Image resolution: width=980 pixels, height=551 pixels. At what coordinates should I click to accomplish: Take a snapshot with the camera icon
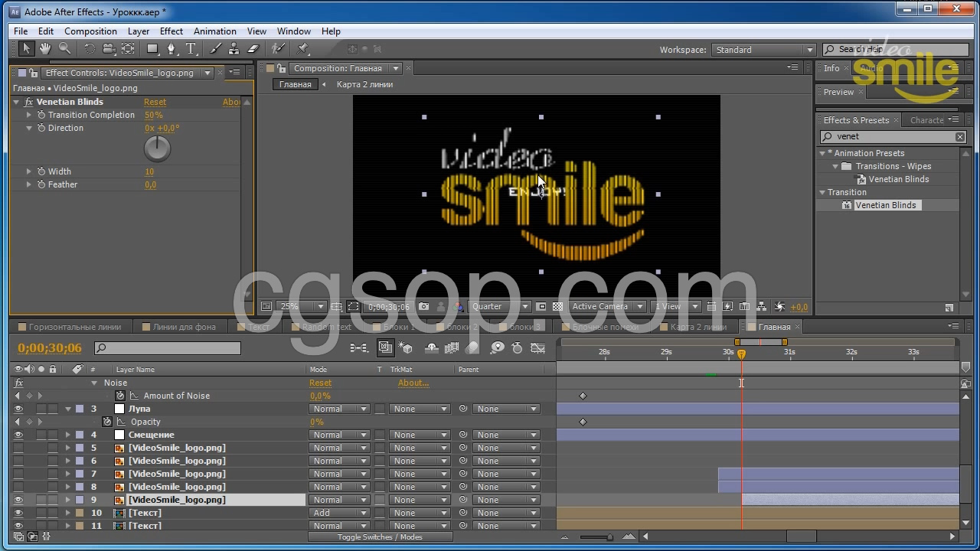coord(424,307)
